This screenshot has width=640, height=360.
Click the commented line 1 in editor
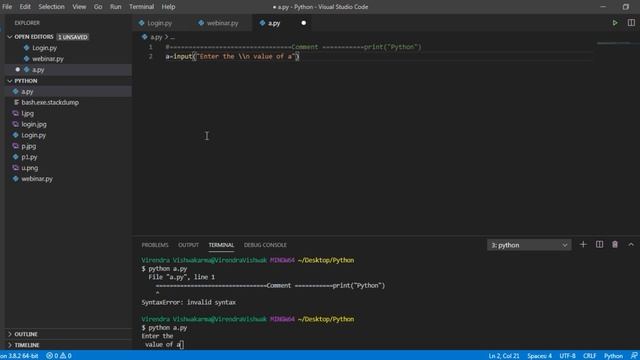293,47
